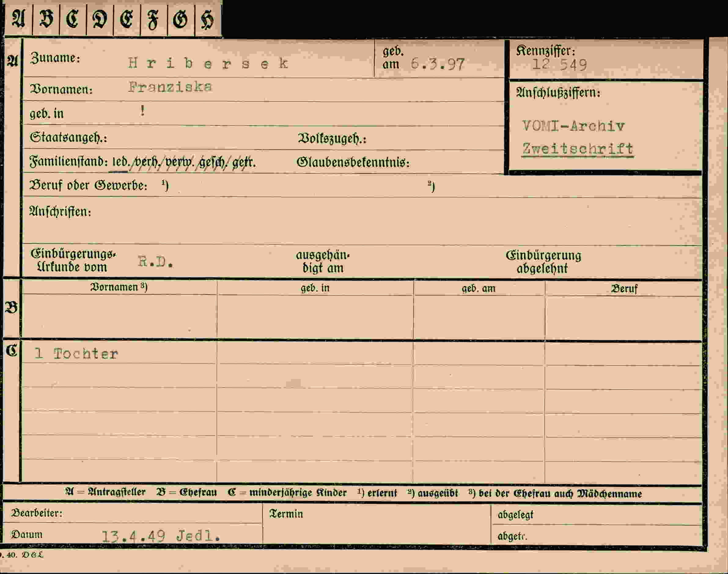Click the birth date '6.3.97'

438,64
